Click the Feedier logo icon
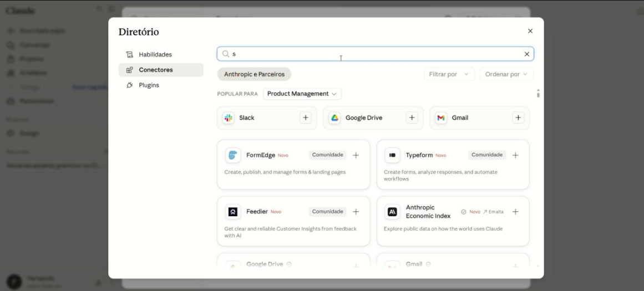644x291 pixels. coord(233,212)
